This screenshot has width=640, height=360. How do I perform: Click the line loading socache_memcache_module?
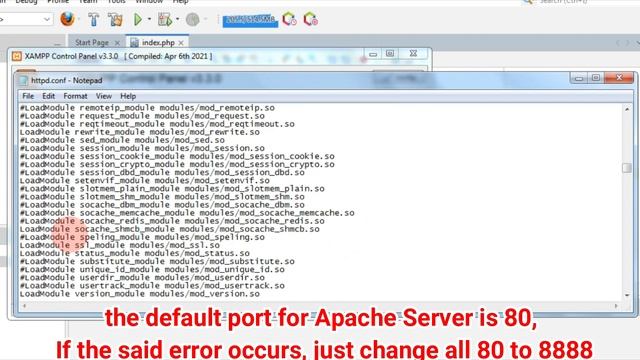pyautogui.click(x=187, y=213)
